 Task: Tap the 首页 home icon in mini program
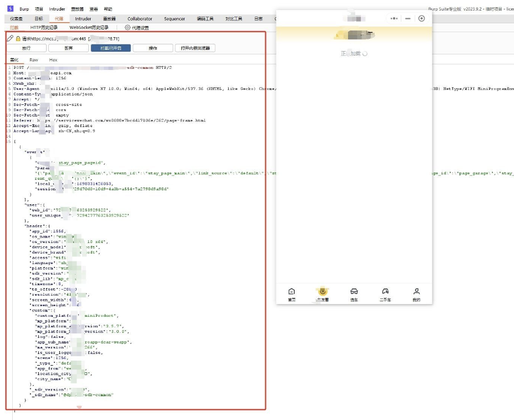291,293
